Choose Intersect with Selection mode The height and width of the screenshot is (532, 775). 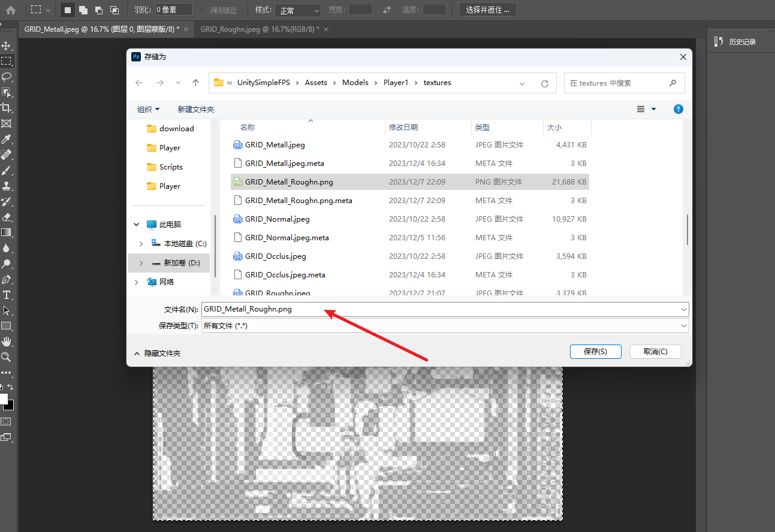(x=114, y=10)
